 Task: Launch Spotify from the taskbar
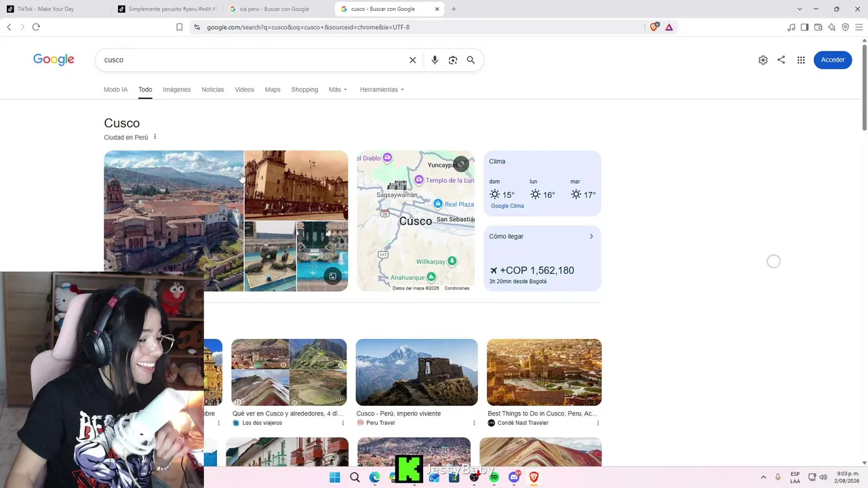coord(494,477)
